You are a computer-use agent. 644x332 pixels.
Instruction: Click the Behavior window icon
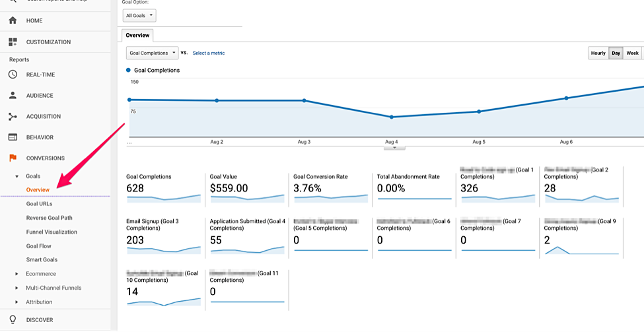[x=13, y=137]
